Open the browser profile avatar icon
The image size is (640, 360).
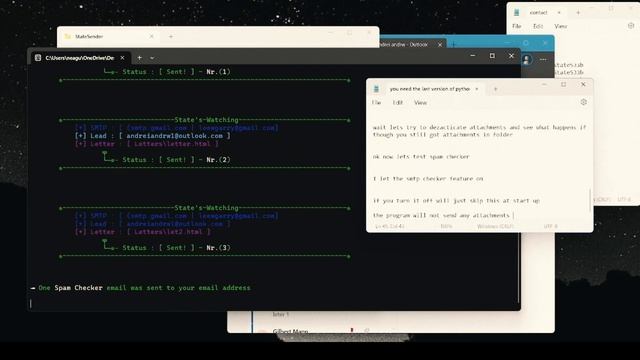coord(527,60)
